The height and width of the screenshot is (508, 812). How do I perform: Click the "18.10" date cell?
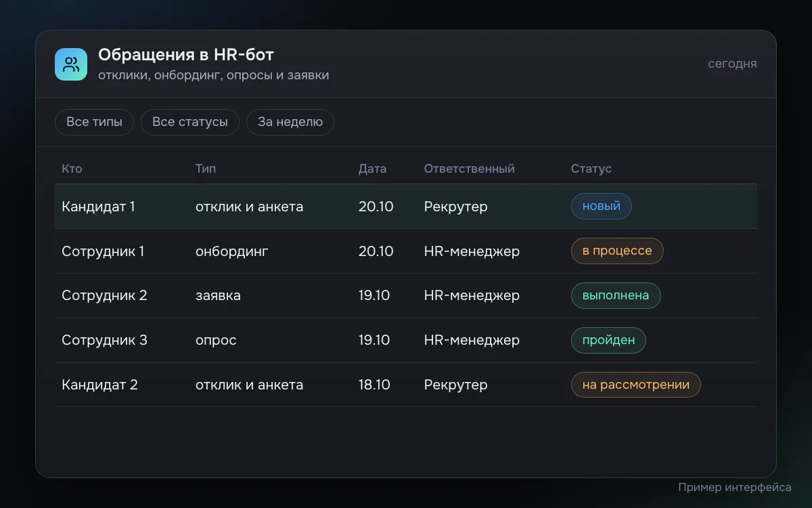(x=374, y=385)
